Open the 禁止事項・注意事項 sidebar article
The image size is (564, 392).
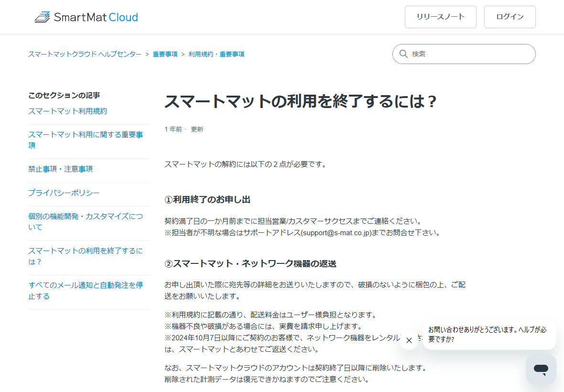coord(60,169)
